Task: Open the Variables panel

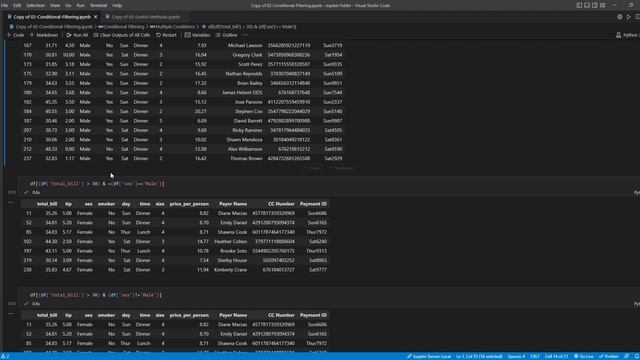Action: [197, 35]
